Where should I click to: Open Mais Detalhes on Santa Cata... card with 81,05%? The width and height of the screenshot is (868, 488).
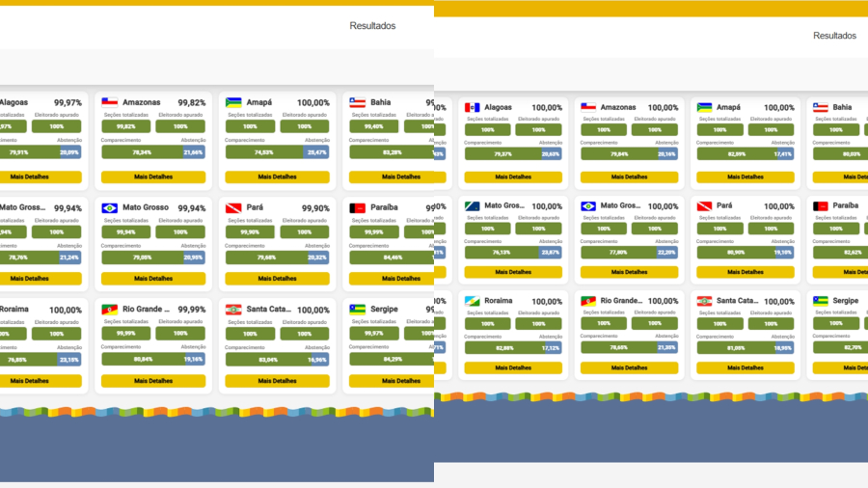click(x=746, y=367)
